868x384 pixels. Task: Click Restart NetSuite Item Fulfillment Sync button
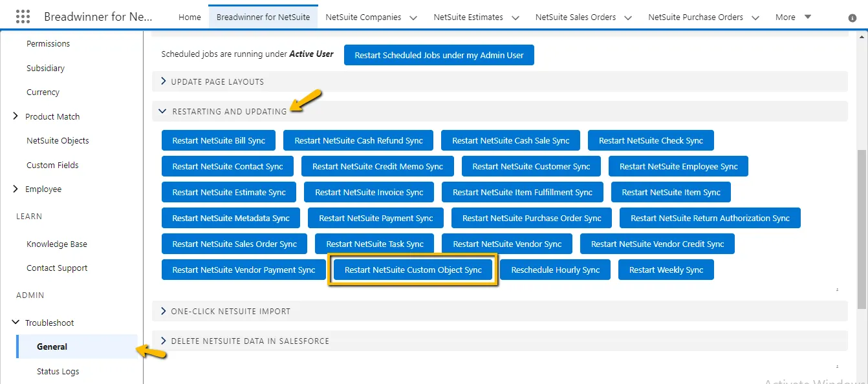tap(523, 192)
